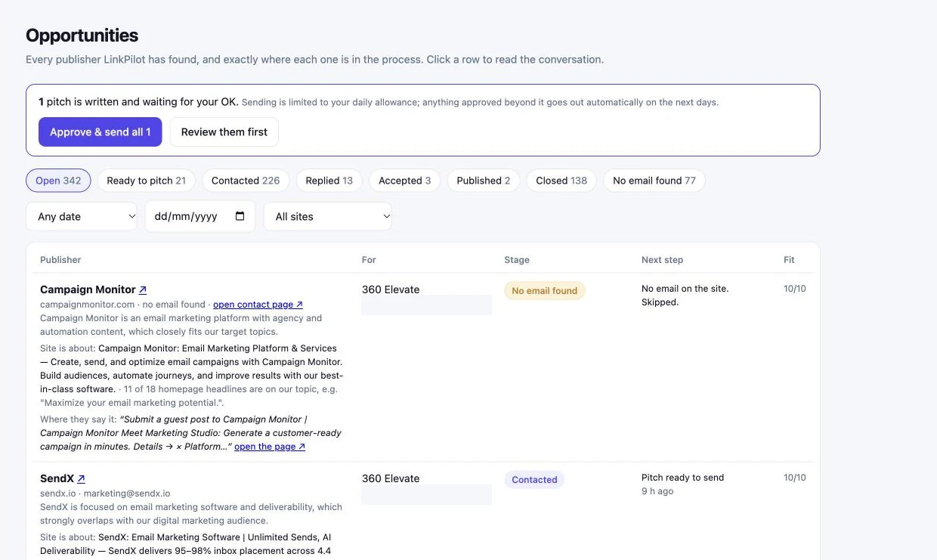Open the Accepted 3 tab
Screen dimensions: 937x560
click(405, 181)
